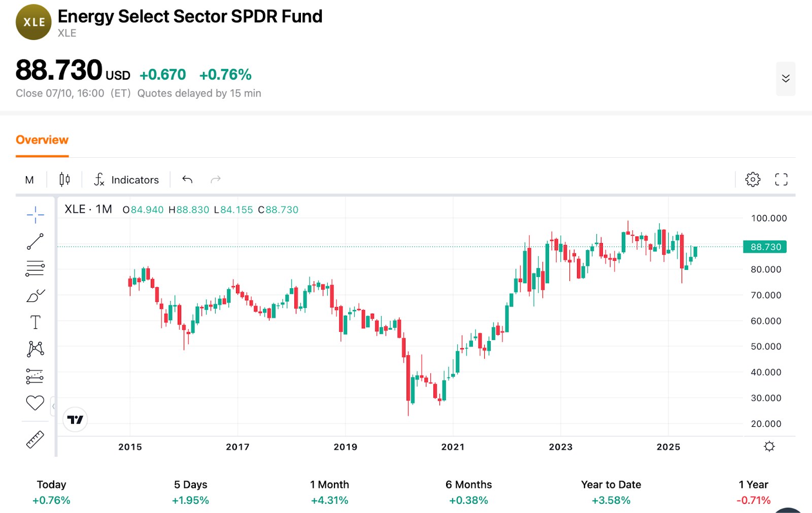Viewport: 812px width, 513px height.
Task: Click the 80.000 price scale label
Action: [766, 269]
